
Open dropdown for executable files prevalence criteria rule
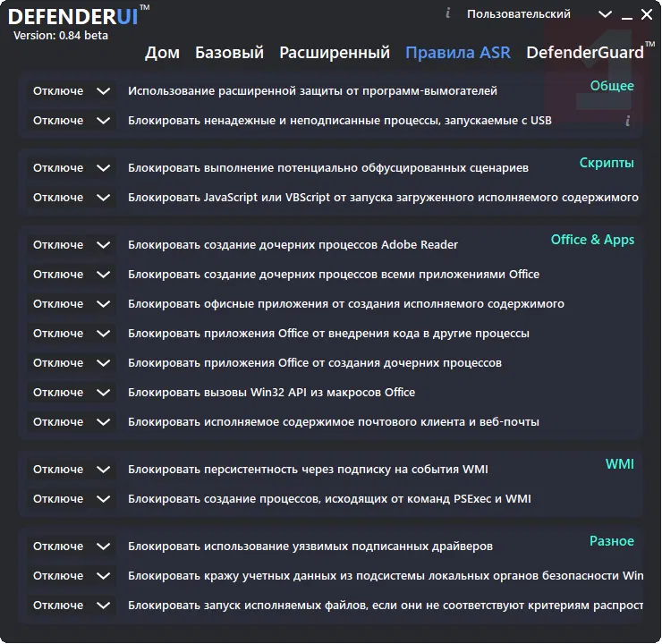pos(72,606)
